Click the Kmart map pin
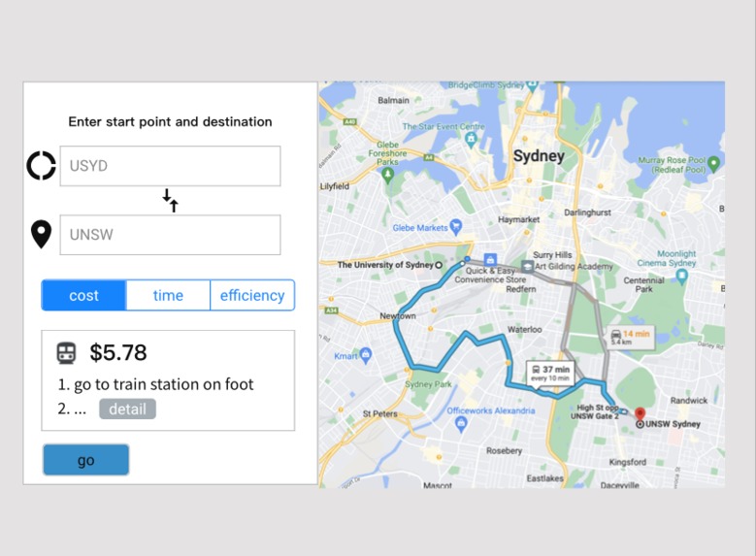756x556 pixels. coord(366,355)
